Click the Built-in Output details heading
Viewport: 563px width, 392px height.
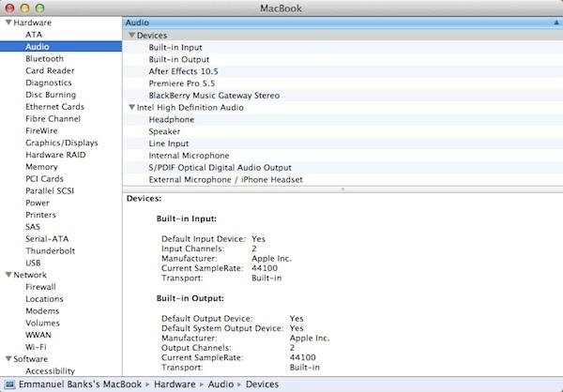tap(190, 298)
